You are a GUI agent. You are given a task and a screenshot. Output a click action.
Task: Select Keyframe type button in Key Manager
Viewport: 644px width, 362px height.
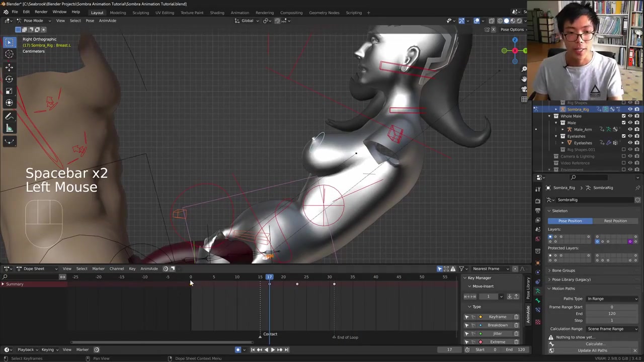(x=497, y=317)
